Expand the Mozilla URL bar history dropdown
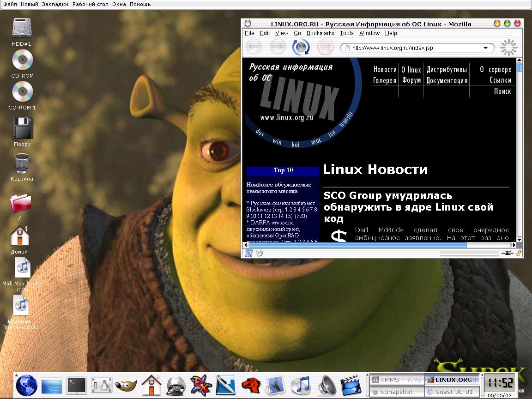 coord(485,48)
